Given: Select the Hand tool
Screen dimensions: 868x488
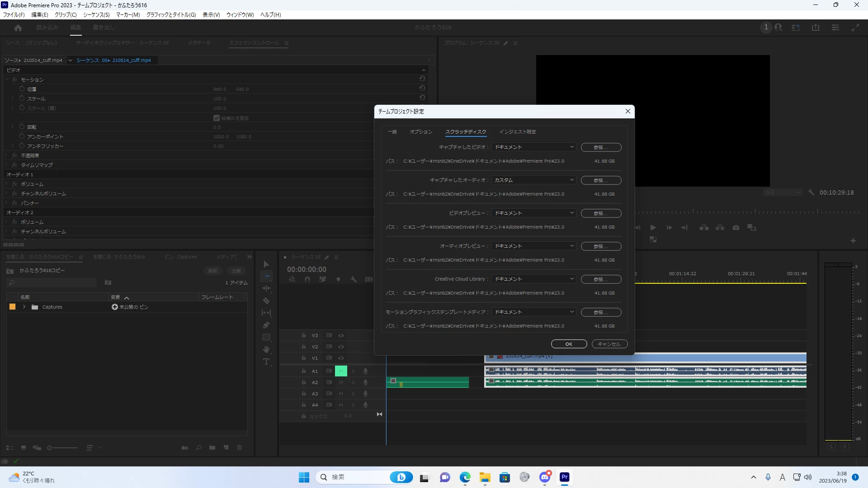Looking at the screenshot, I should tap(266, 349).
